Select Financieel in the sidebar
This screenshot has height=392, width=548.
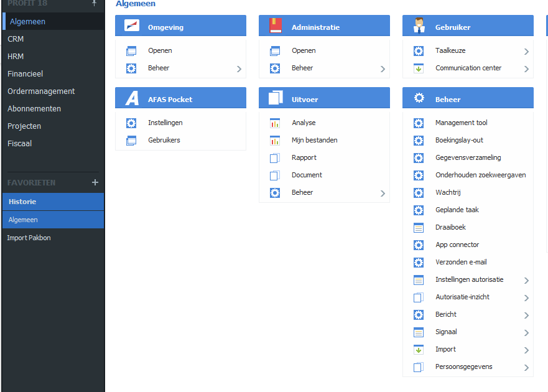coord(25,74)
